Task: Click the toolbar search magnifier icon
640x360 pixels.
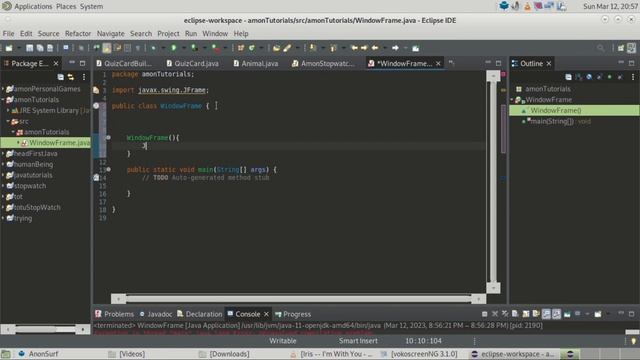Action: pos(600,48)
